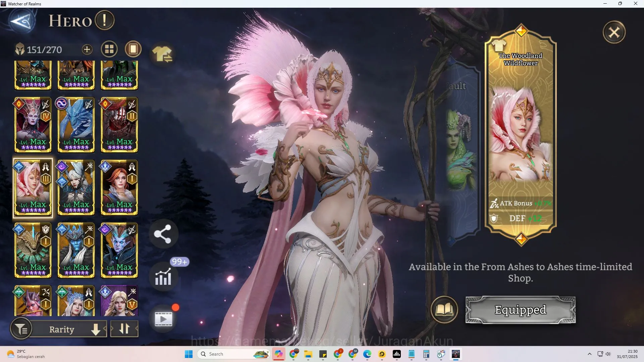Screen dimensions: 644x362
Task: Select the red-haired woman hero portrait
Action: click(x=119, y=188)
